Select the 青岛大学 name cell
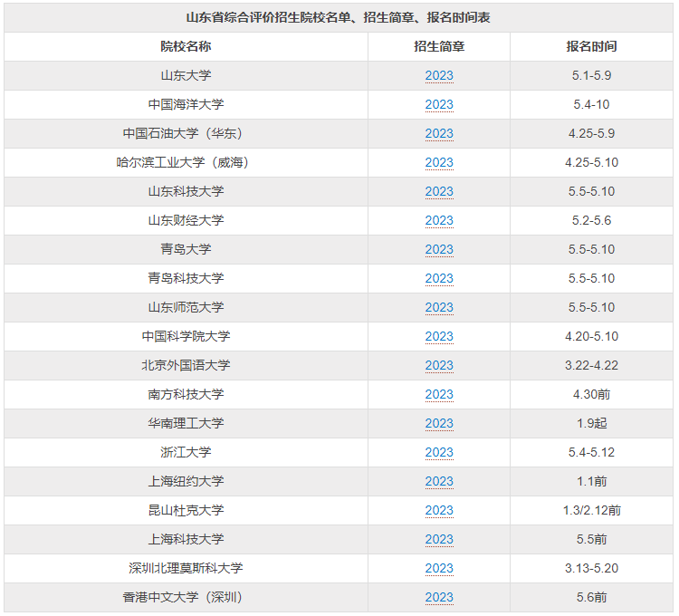This screenshot has width=679, height=616. click(186, 249)
